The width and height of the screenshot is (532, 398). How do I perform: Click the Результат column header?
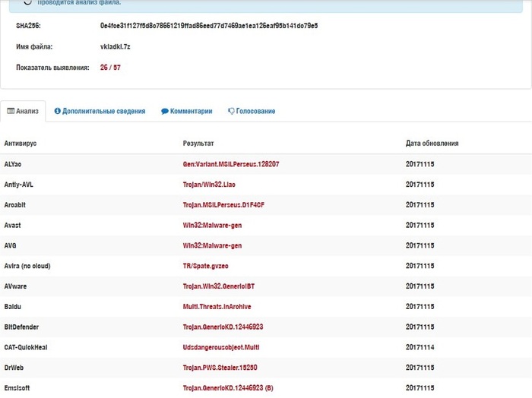pyautogui.click(x=198, y=143)
